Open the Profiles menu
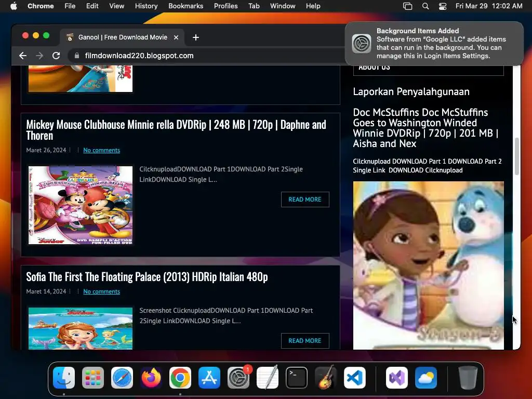Screen dimensions: 532x399 (225, 6)
